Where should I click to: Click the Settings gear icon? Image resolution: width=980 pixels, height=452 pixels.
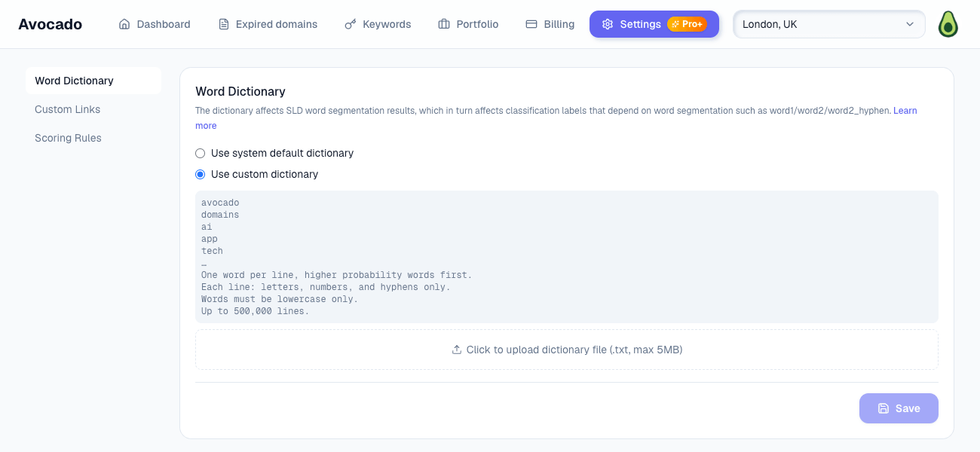[x=608, y=24]
